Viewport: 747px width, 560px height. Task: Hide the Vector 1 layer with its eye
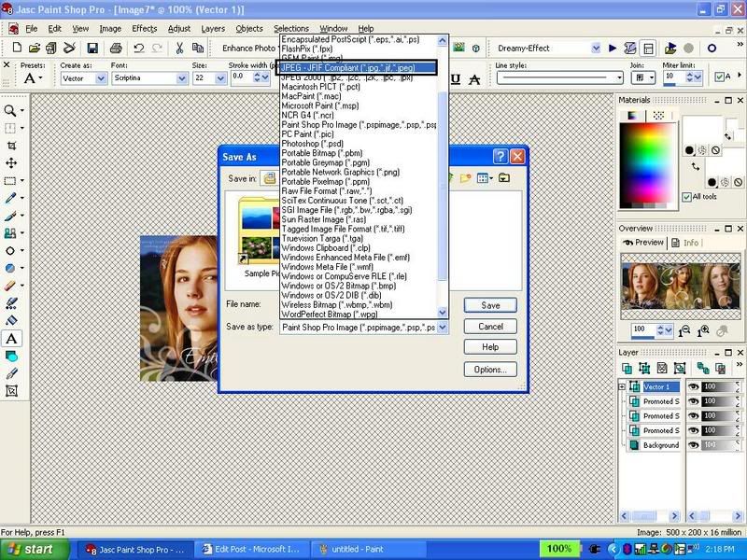tap(694, 387)
